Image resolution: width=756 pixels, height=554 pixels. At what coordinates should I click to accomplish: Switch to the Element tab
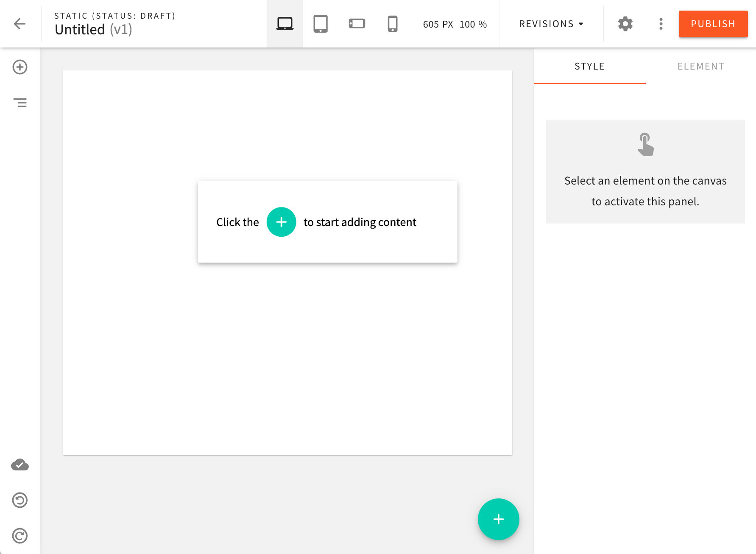click(x=700, y=66)
